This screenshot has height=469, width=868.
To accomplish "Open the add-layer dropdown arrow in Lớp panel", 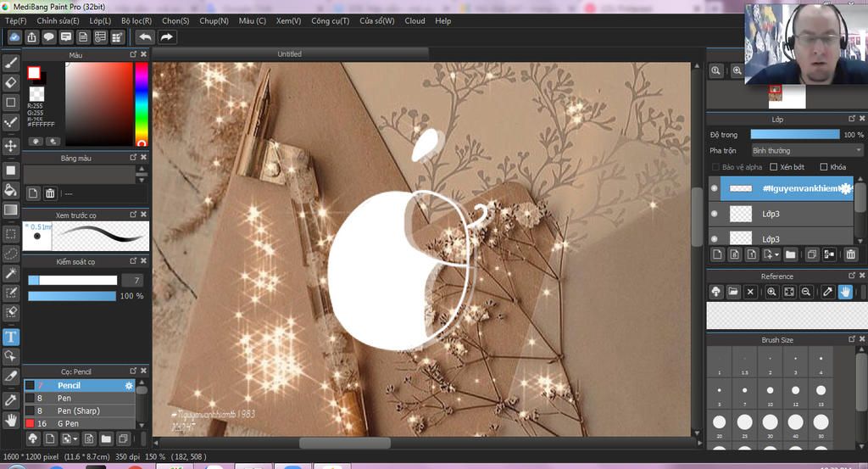I will (777, 254).
